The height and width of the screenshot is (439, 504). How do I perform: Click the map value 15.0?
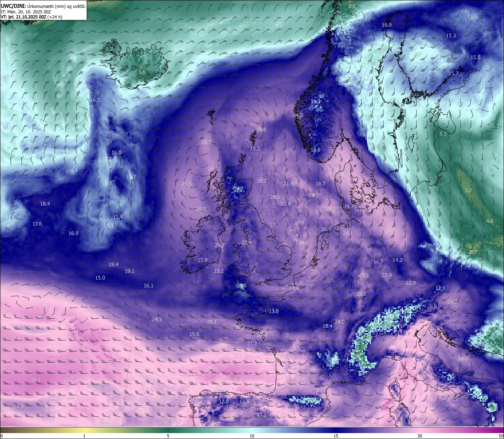point(100,278)
